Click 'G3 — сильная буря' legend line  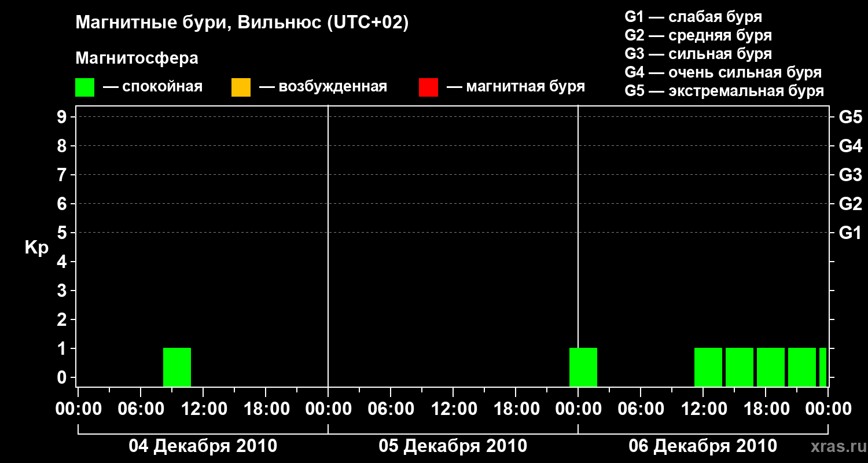click(x=698, y=54)
